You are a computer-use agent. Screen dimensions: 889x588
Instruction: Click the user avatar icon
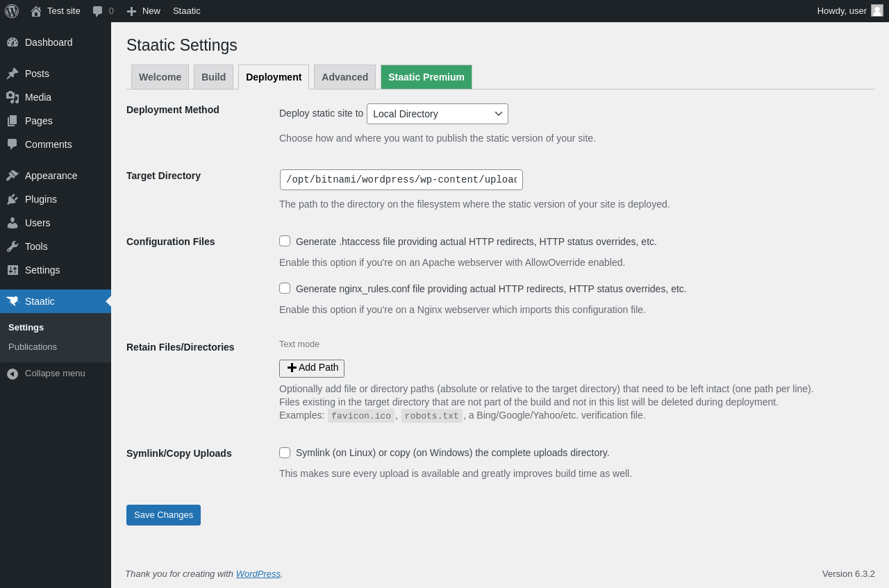pyautogui.click(x=877, y=10)
